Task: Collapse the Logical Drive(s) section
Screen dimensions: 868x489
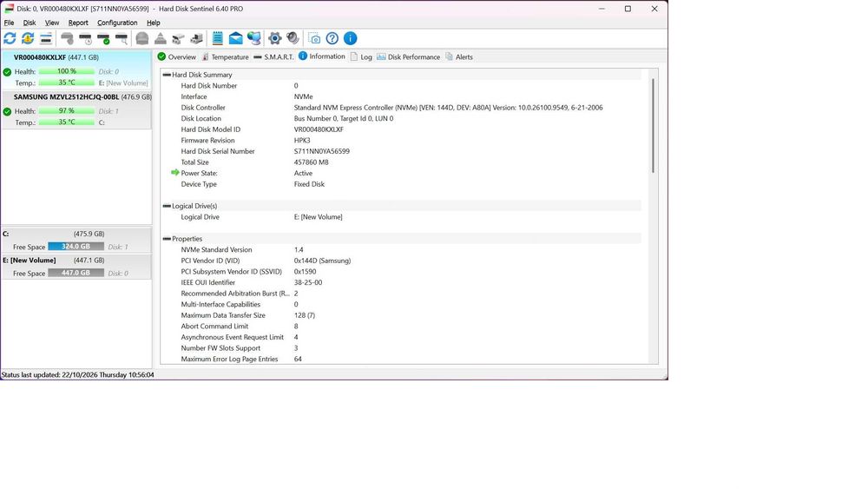Action: pos(167,206)
